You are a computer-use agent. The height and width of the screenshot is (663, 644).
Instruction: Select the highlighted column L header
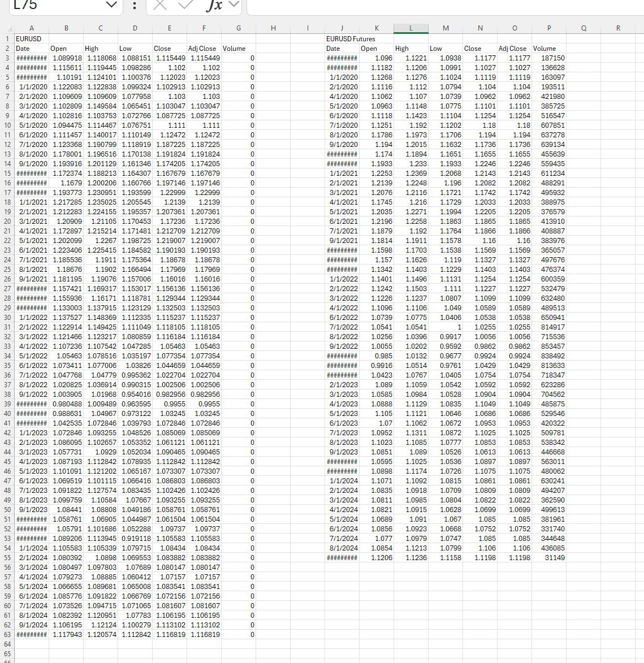[410, 28]
